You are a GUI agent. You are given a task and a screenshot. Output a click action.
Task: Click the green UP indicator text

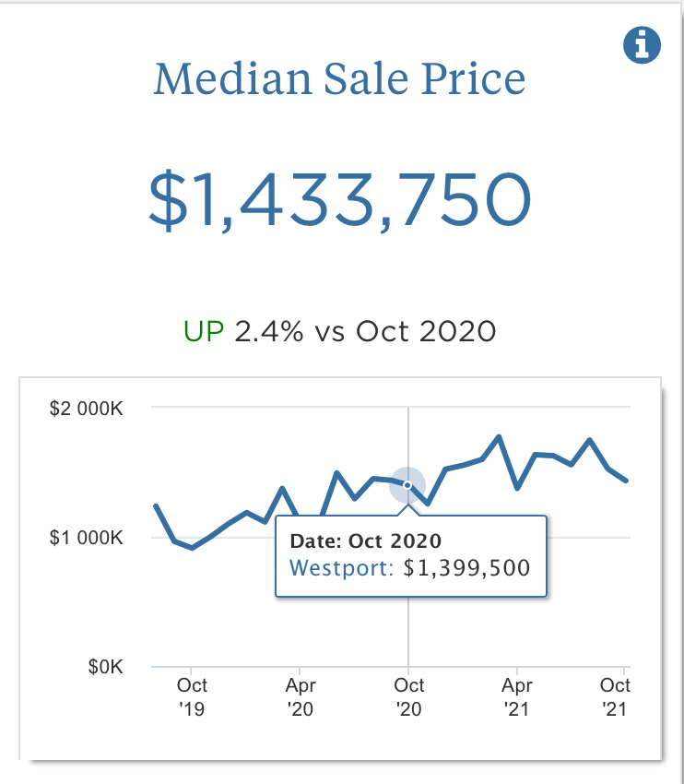pos(205,331)
